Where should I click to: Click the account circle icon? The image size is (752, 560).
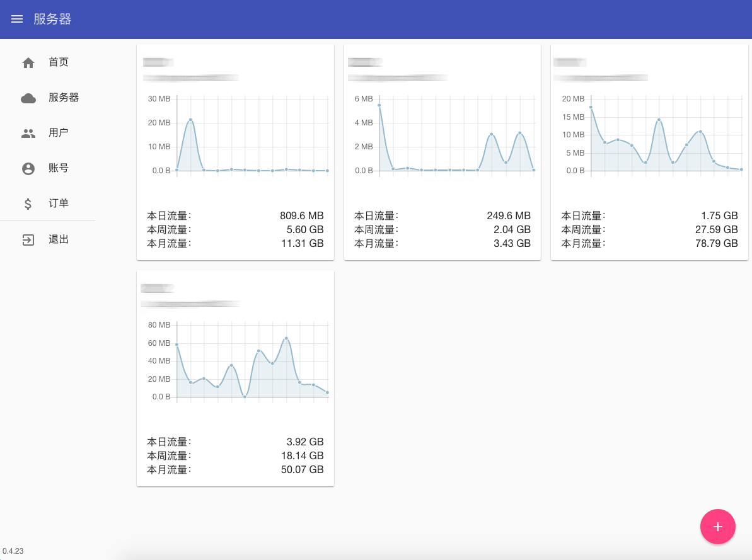(x=28, y=168)
